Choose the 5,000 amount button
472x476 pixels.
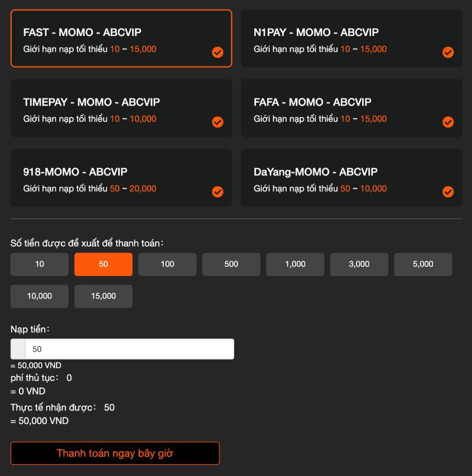[423, 264]
